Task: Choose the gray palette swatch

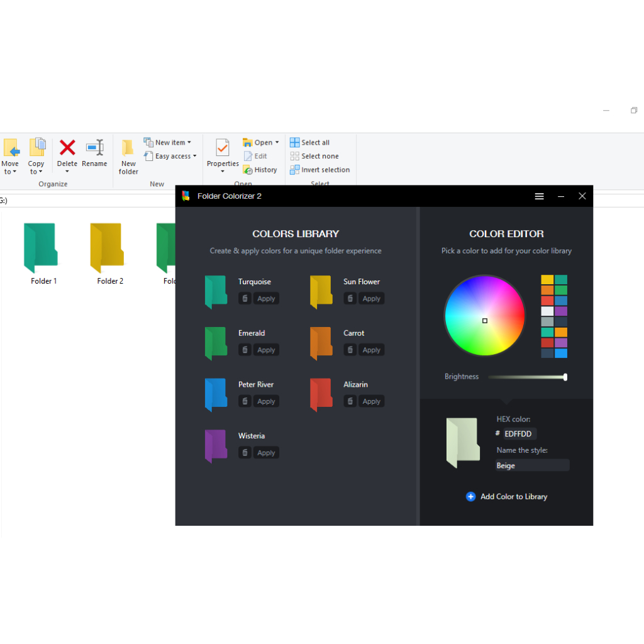Action: (547, 321)
